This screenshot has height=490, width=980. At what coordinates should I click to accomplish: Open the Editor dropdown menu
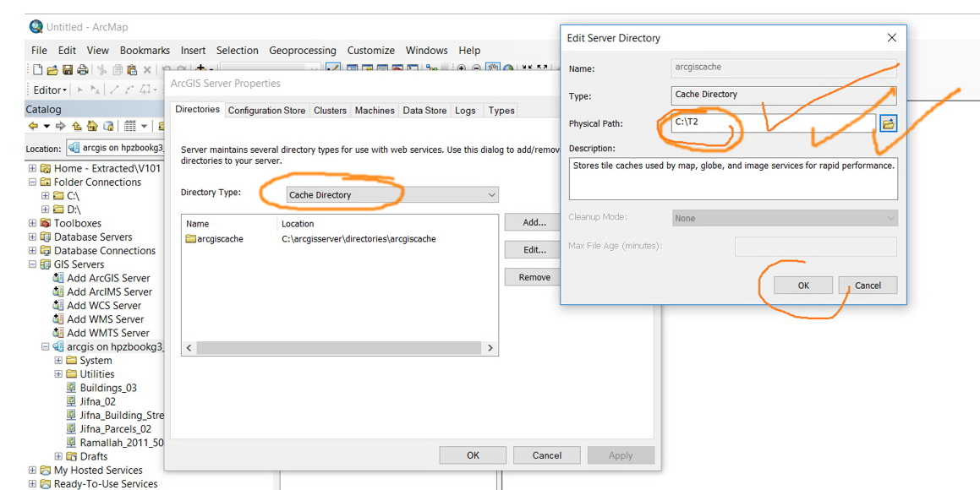50,90
